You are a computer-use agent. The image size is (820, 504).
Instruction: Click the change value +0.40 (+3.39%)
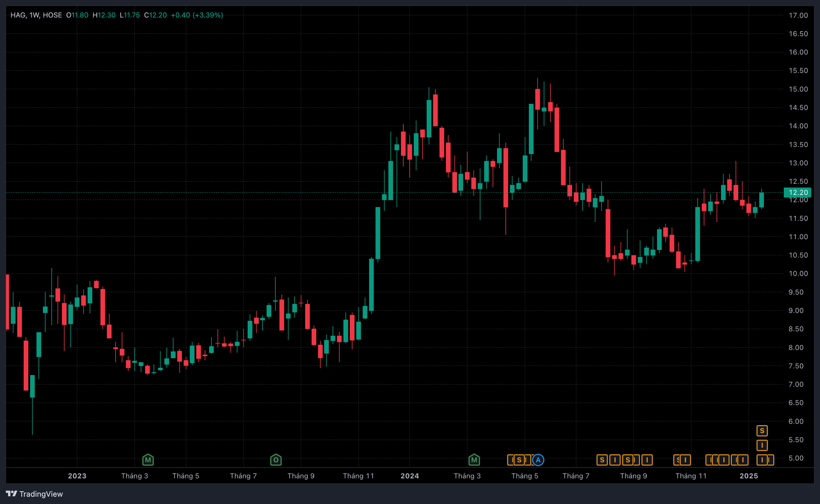(x=197, y=15)
